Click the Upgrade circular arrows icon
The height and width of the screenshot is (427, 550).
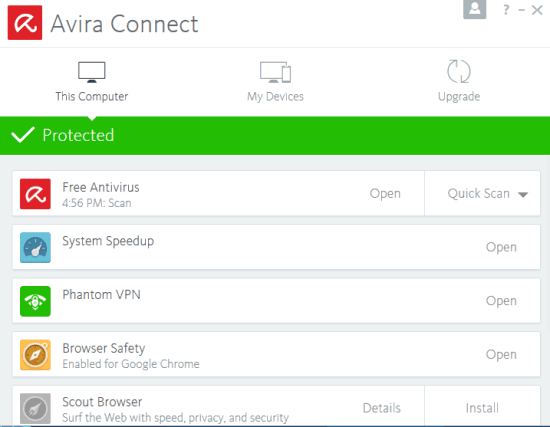(x=459, y=71)
